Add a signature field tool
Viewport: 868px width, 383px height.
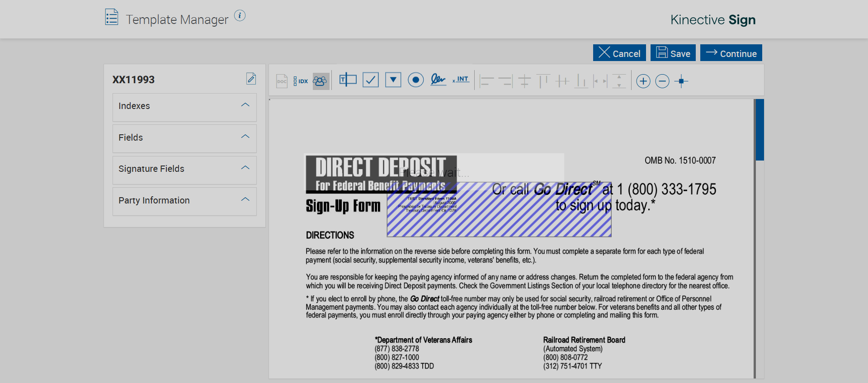click(x=438, y=80)
